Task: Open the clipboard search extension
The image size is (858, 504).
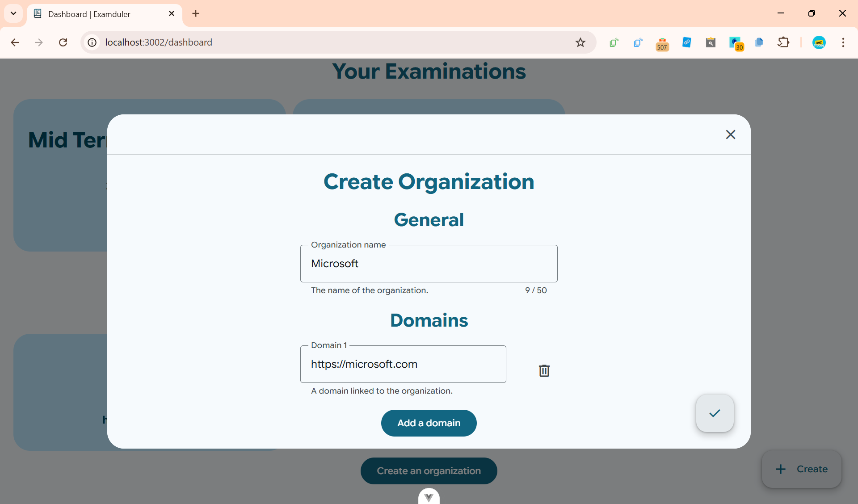Action: 711,42
